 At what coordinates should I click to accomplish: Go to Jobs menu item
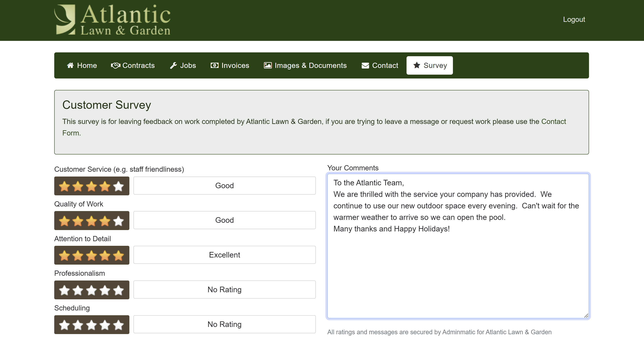click(188, 65)
